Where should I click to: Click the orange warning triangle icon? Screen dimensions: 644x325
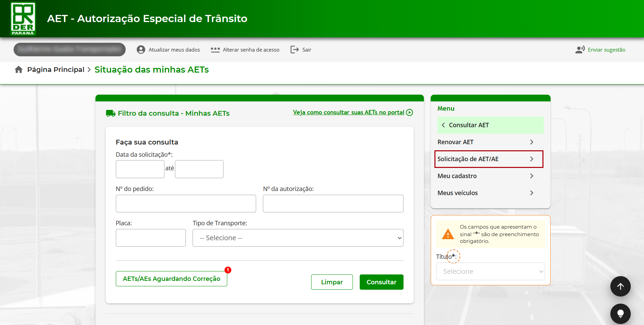point(448,234)
